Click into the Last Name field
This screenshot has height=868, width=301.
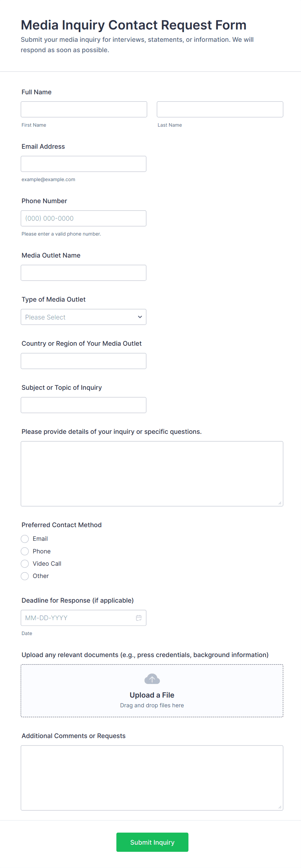(x=220, y=110)
